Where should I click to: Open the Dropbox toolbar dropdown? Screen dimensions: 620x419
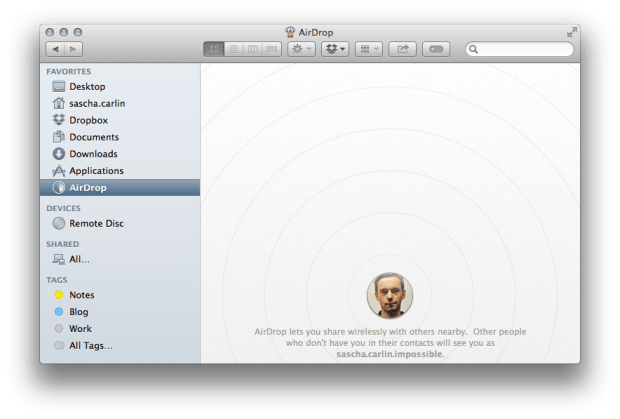coord(335,49)
